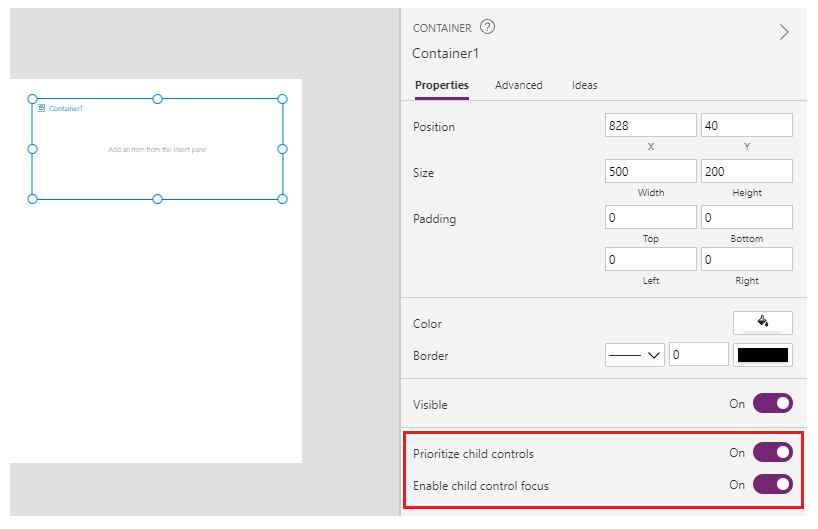The width and height of the screenshot is (818, 529).
Task: Click the Y position input field
Action: (x=746, y=125)
